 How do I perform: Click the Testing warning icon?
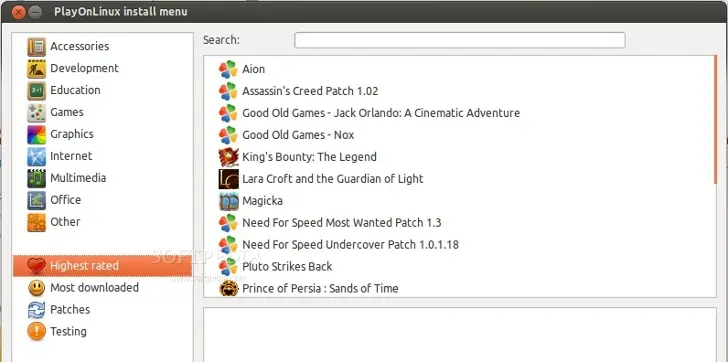[36, 332]
